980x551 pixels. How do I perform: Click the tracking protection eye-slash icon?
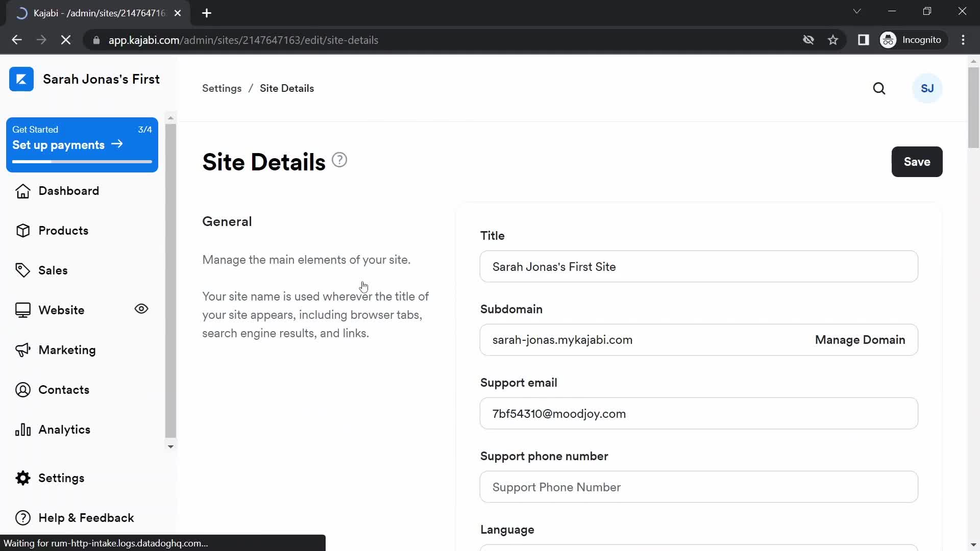tap(808, 40)
